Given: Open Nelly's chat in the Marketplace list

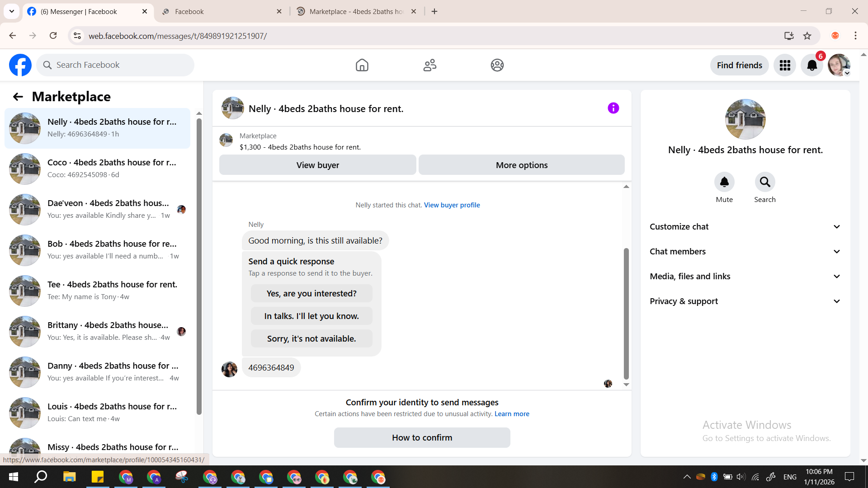Looking at the screenshot, I should point(97,128).
